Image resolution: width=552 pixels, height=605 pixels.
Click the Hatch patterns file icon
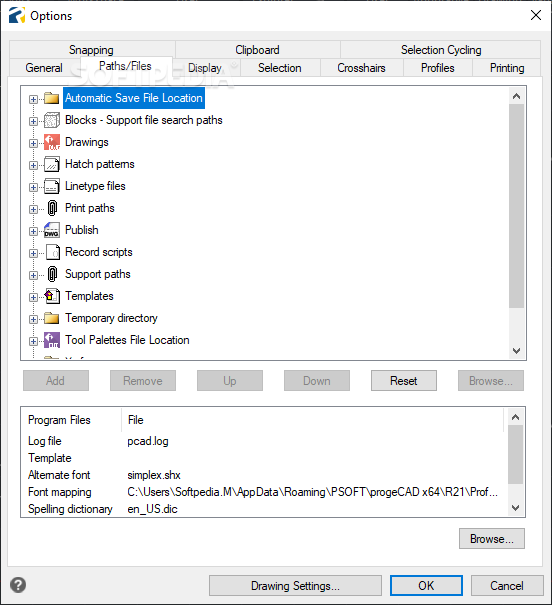(51, 164)
